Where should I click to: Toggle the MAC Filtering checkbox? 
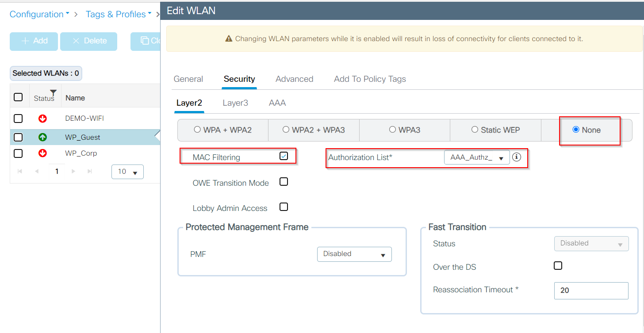(284, 156)
